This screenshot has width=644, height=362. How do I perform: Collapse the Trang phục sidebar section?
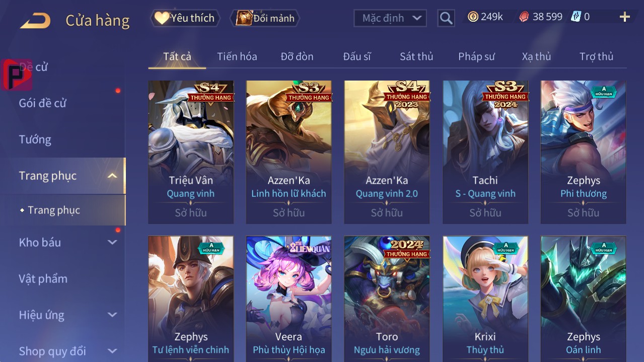coord(113,176)
